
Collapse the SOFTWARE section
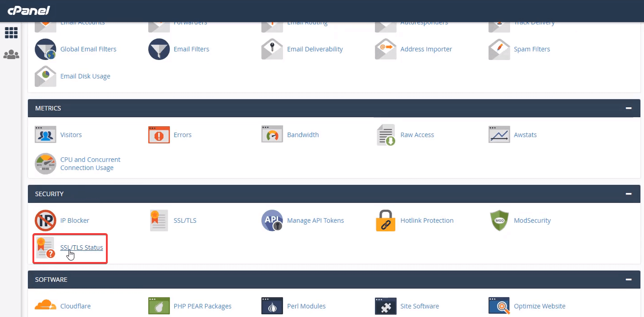point(629,279)
